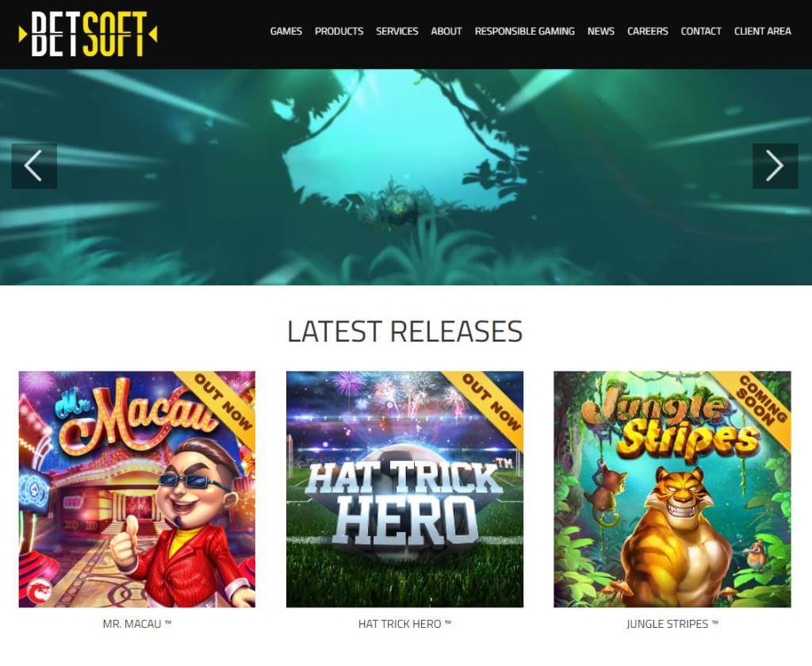This screenshot has height=666, width=812.
Task: Click the HAT TRICK HERO title link
Action: [x=404, y=624]
